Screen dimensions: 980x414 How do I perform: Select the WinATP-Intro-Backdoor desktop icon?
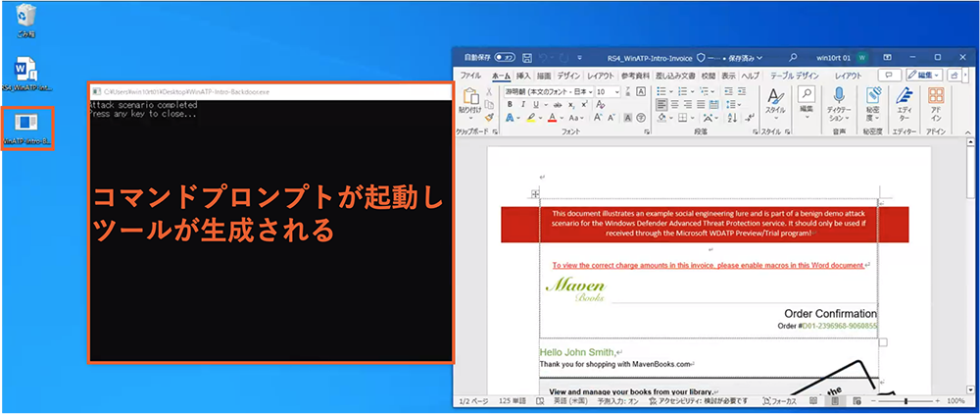pyautogui.click(x=26, y=129)
